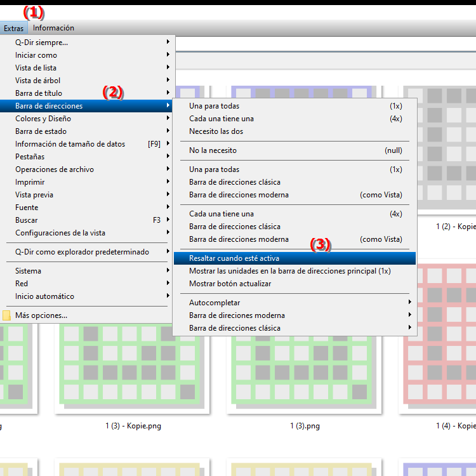The image size is (476, 476).
Task: Expand the Q-Dir siempre... submenu
Action: pyautogui.click(x=87, y=42)
